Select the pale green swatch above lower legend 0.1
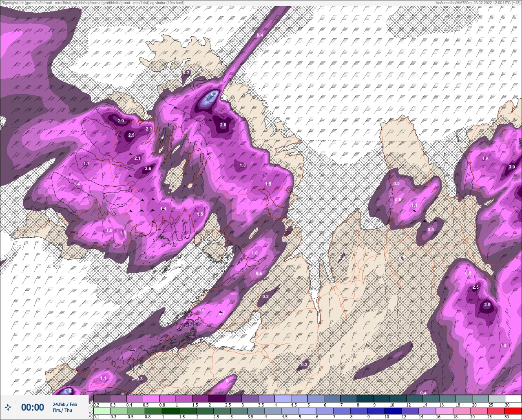This screenshot has height=420, width=522. (x=102, y=411)
